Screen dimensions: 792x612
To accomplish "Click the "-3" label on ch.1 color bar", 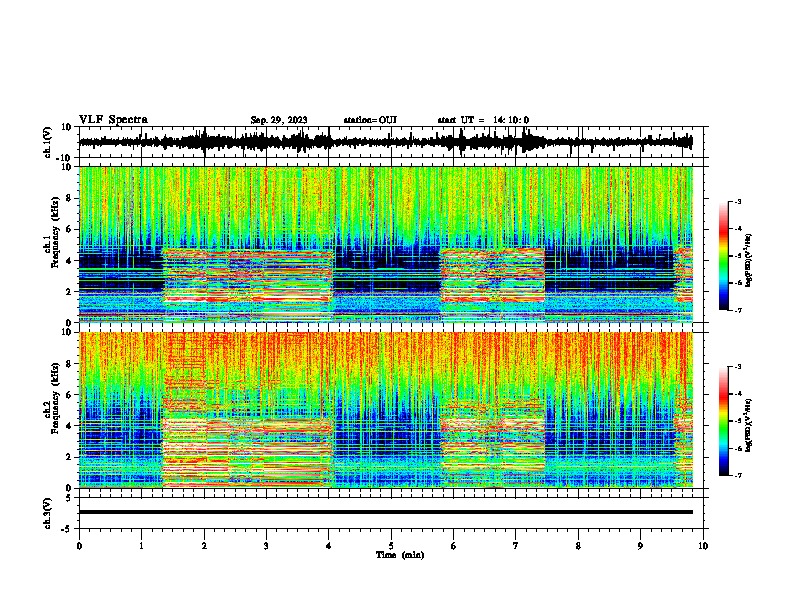I will (x=737, y=201).
